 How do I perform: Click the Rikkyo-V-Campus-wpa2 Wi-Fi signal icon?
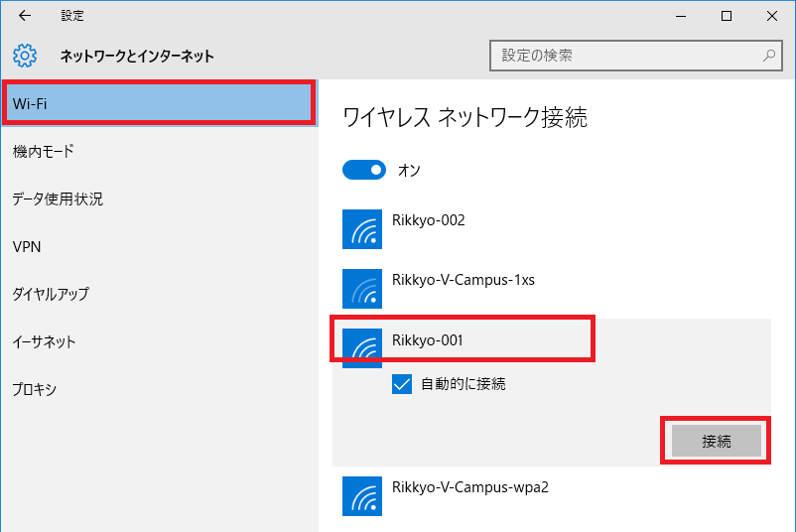362,496
